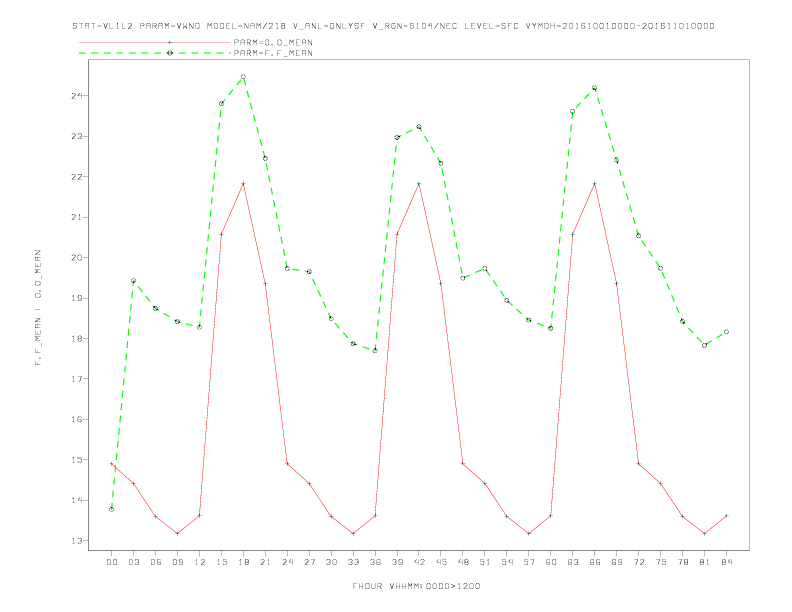Click x-axis tick label 30
The image size is (792, 612).
click(x=331, y=562)
